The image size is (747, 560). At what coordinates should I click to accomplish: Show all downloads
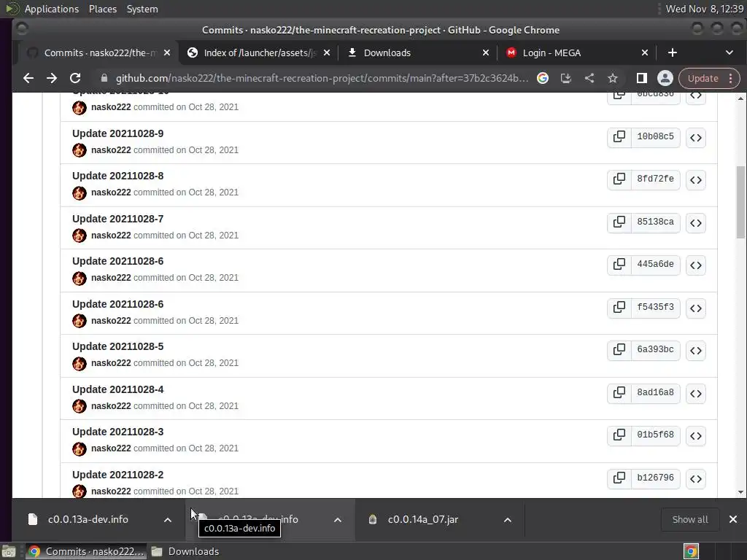pyautogui.click(x=690, y=519)
